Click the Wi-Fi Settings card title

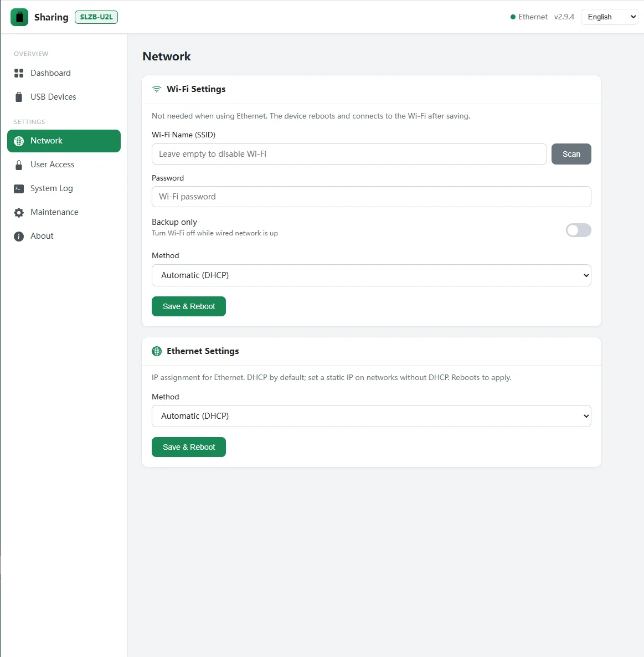click(196, 89)
